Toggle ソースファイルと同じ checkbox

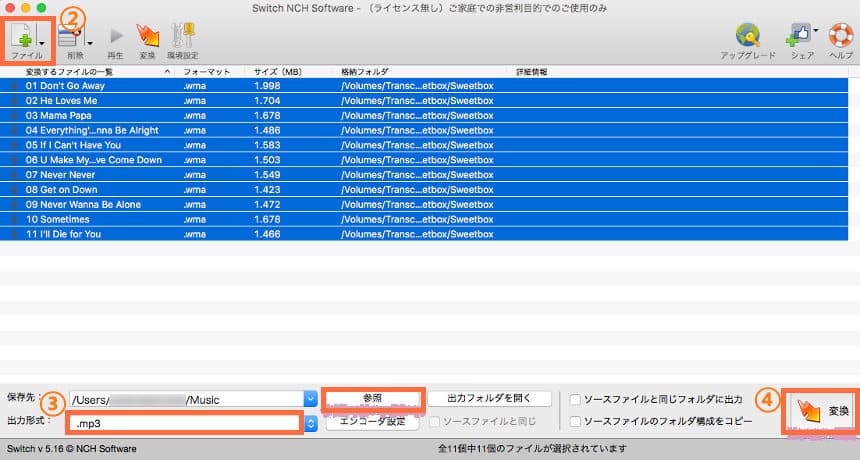pyautogui.click(x=434, y=422)
